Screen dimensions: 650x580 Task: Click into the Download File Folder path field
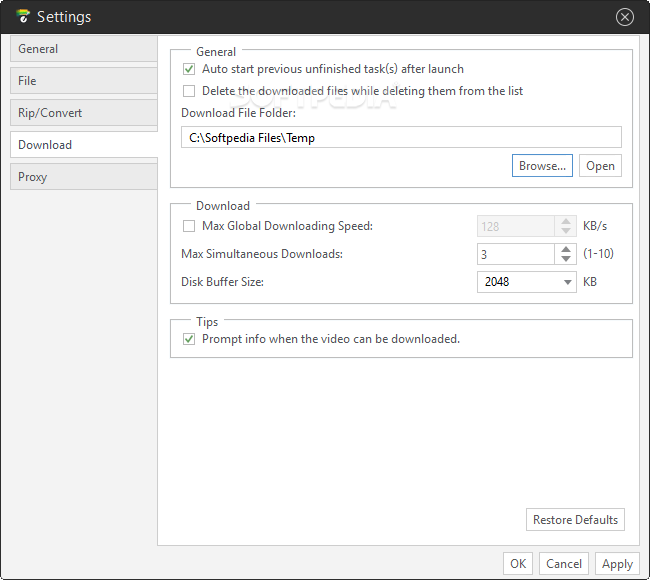coord(401,137)
